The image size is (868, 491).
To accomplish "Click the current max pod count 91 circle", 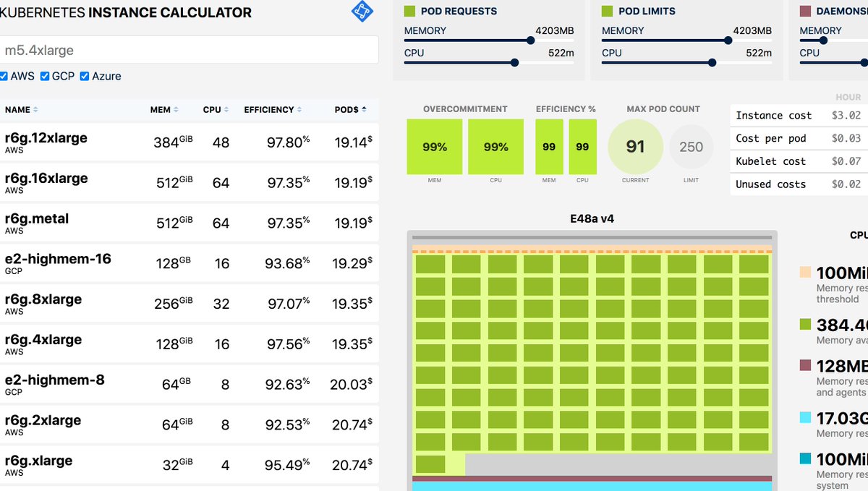I will pos(635,147).
